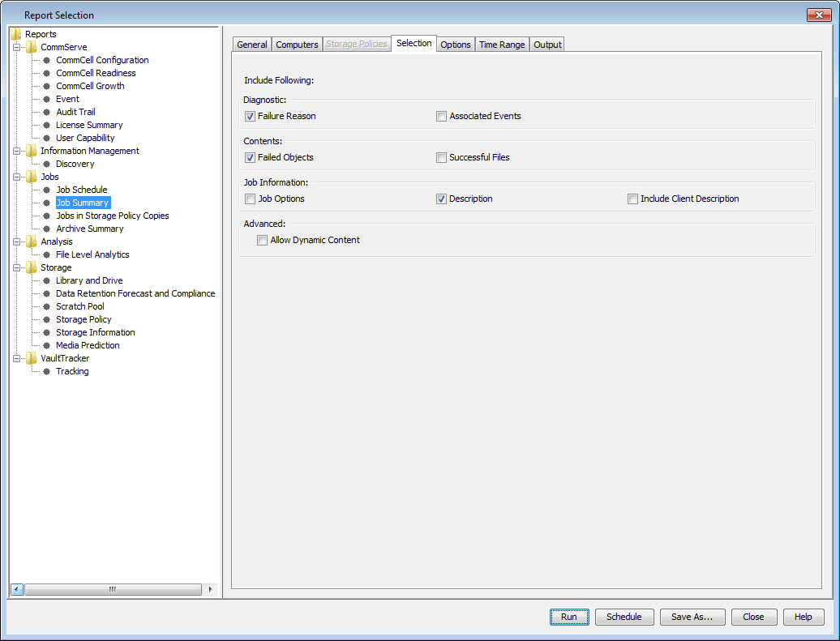The image size is (840, 641).
Task: Click the CommServe folder icon
Action: point(31,47)
